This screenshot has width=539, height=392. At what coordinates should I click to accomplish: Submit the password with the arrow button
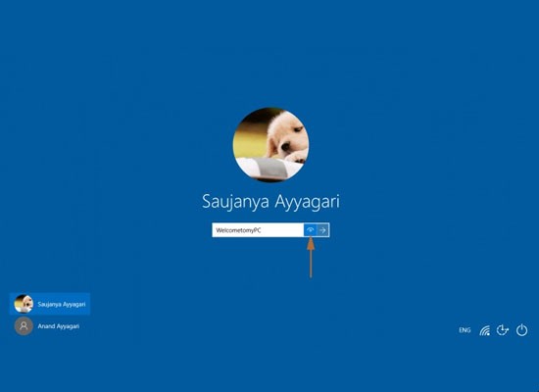coord(322,230)
